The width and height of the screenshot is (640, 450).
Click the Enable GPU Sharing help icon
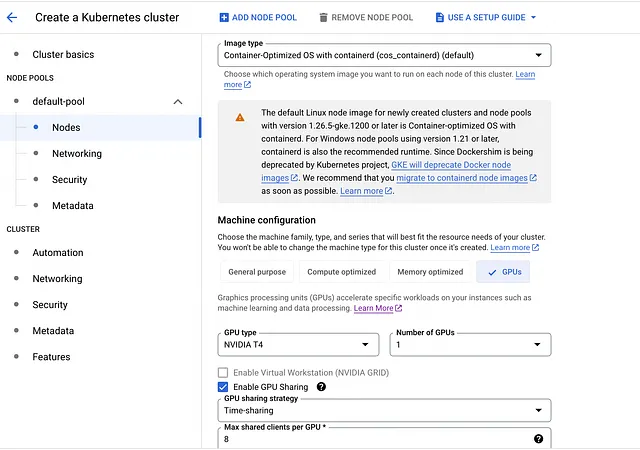pos(321,387)
